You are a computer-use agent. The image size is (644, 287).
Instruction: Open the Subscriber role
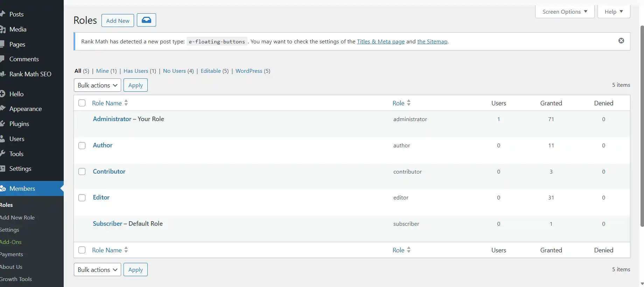(x=107, y=223)
